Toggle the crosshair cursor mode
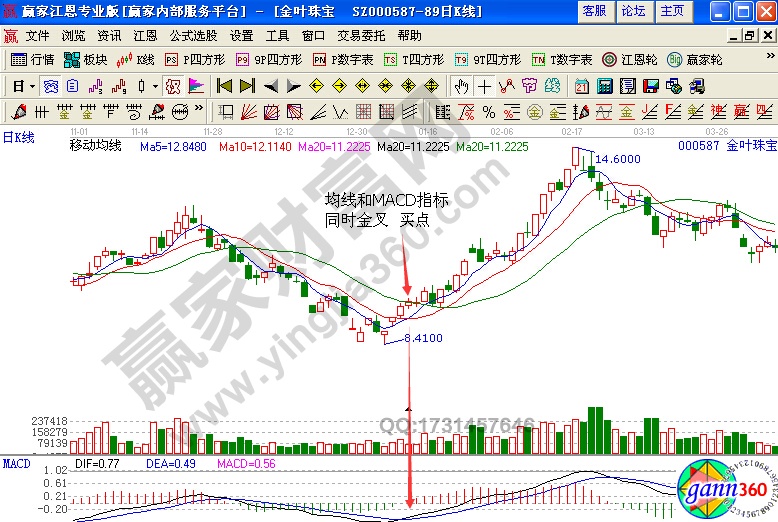The height and width of the screenshot is (522, 778). 485,85
